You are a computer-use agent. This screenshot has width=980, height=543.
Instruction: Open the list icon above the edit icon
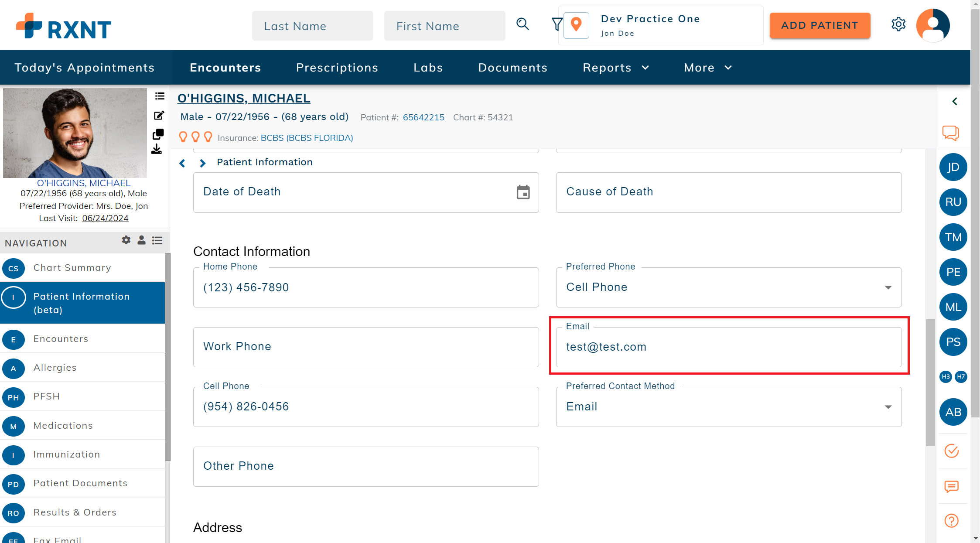pyautogui.click(x=160, y=96)
